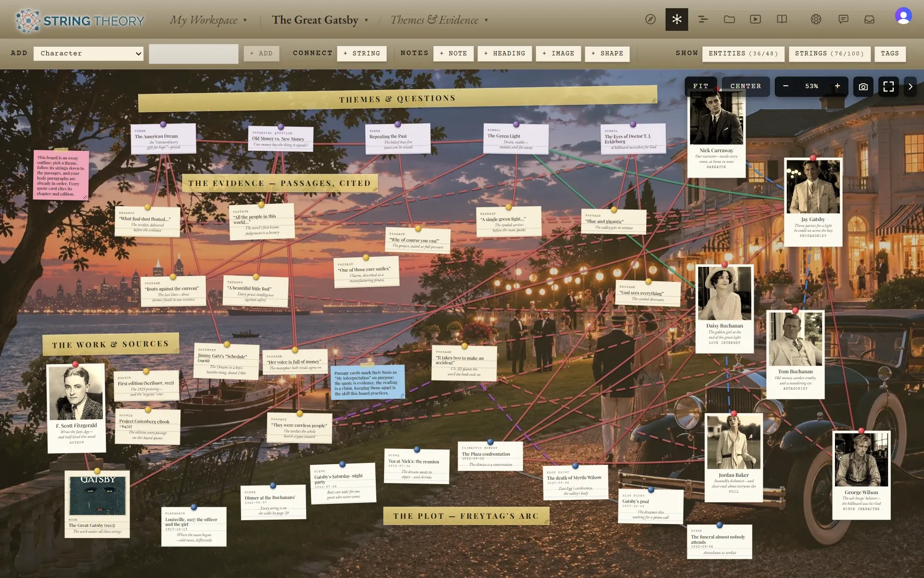
Task: Select the pink essay outline sticky note
Action: (x=61, y=175)
